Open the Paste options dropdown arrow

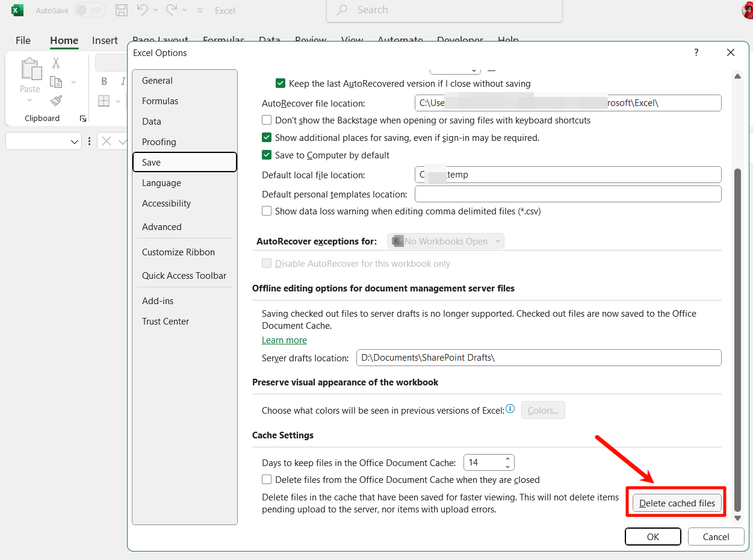pos(30,101)
